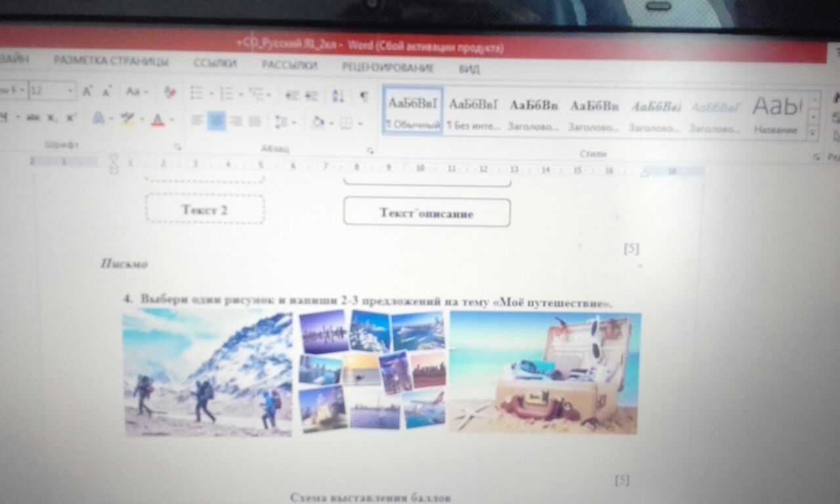Viewport: 840px width, 504px height.
Task: Open font color dropdown arrow
Action: 172,120
